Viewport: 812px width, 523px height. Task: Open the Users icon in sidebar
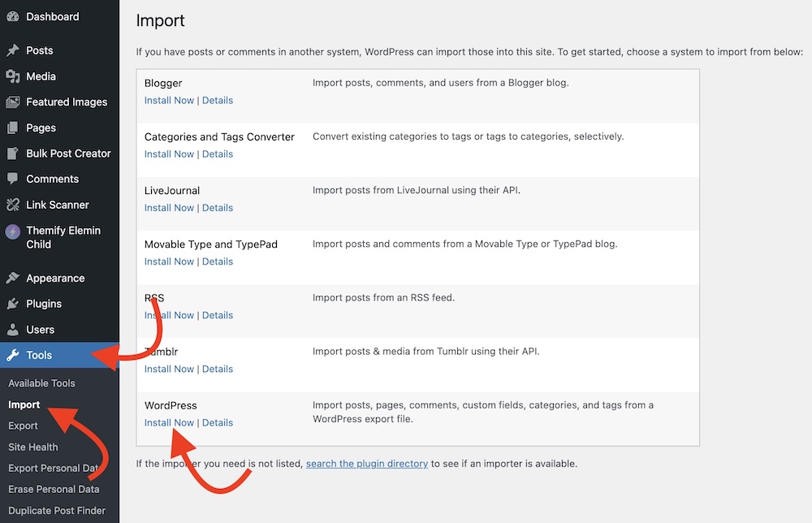[x=11, y=329]
